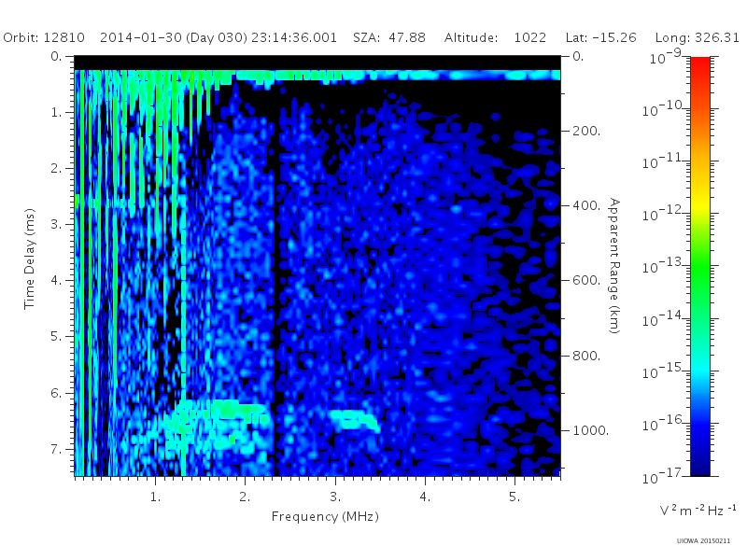Click the 'UIOWA 20150211' credit text
747x560 pixels.
tap(703, 541)
